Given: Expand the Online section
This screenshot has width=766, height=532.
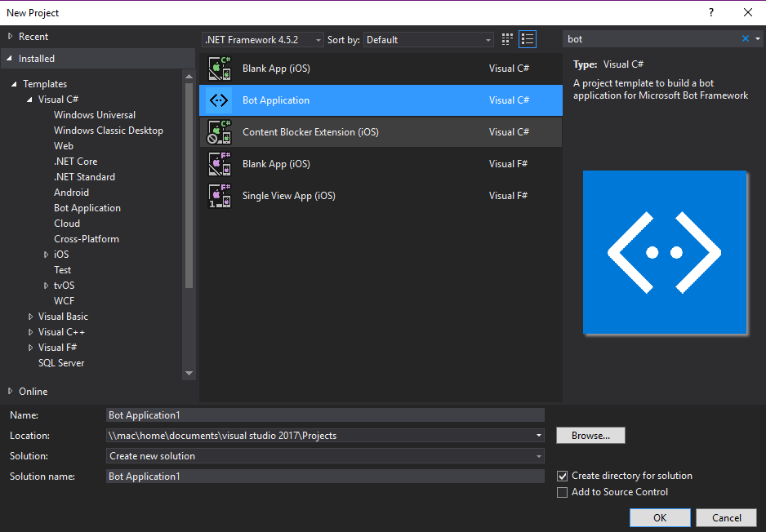Looking at the screenshot, I should [x=11, y=391].
